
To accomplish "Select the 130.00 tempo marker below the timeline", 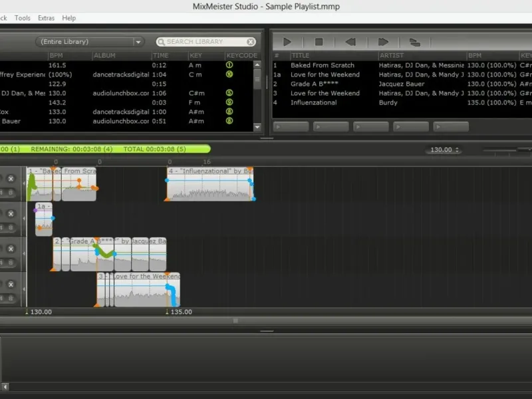I will [39, 312].
